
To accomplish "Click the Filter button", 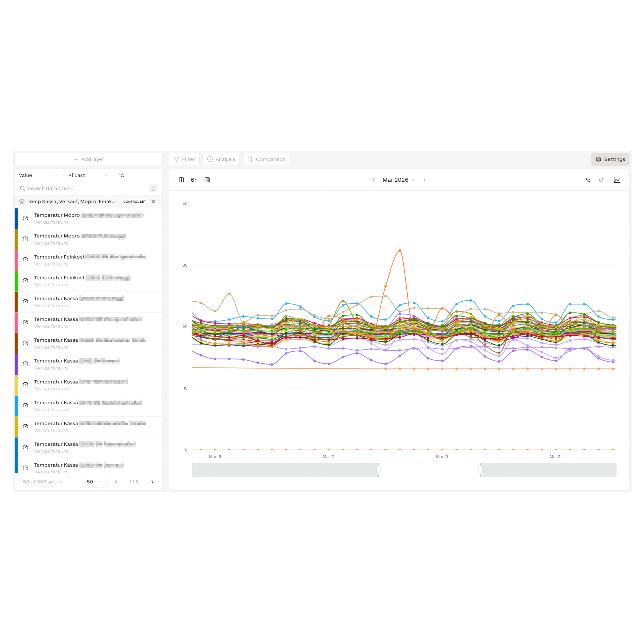I will 184,159.
